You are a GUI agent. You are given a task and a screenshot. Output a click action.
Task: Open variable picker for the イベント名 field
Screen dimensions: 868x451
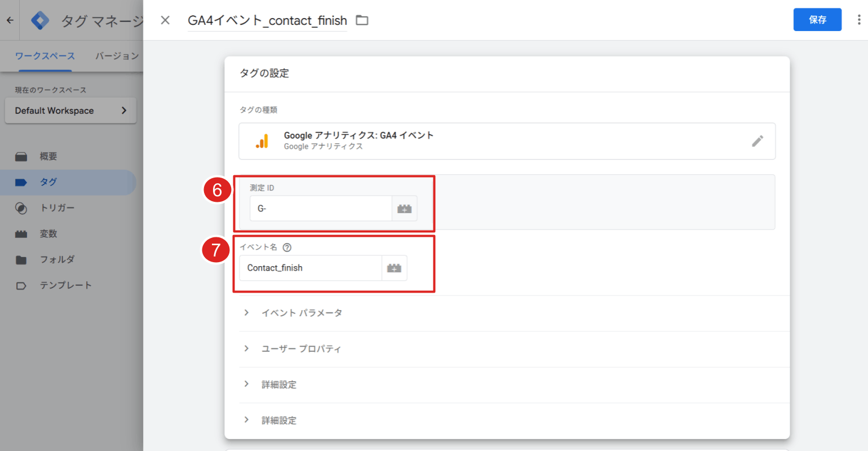[394, 268]
